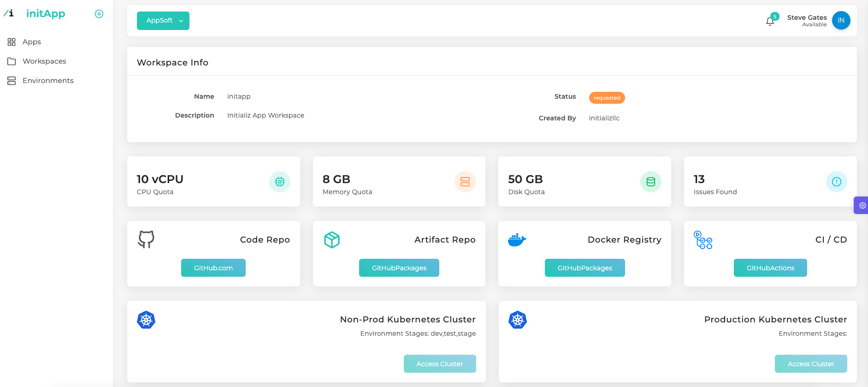Click Initializ App Workspace description text
Screen dimensions: 868x387
(x=266, y=115)
